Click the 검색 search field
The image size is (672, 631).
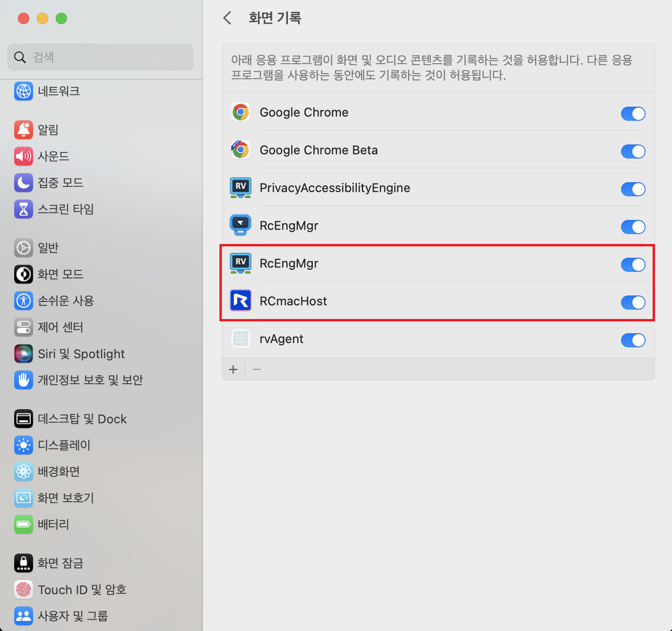pyautogui.click(x=101, y=57)
